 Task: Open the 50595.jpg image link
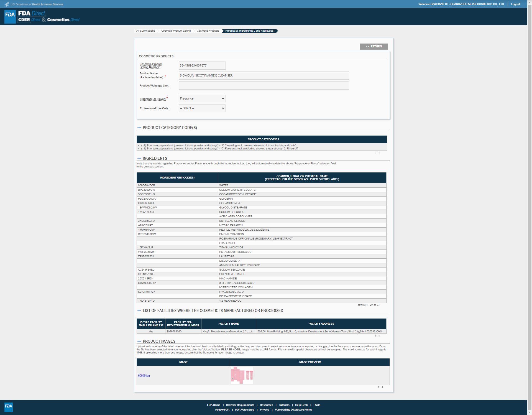click(144, 376)
